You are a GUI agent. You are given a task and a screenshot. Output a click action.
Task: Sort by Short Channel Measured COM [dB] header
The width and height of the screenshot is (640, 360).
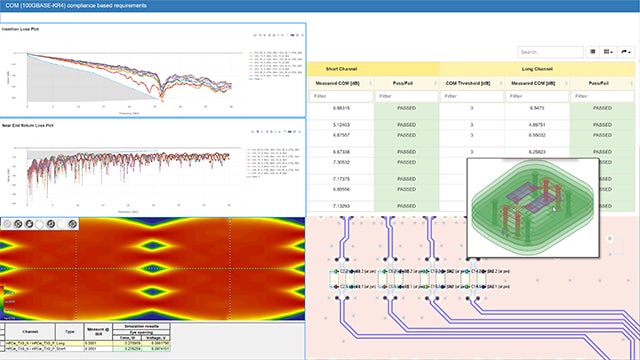coord(341,83)
